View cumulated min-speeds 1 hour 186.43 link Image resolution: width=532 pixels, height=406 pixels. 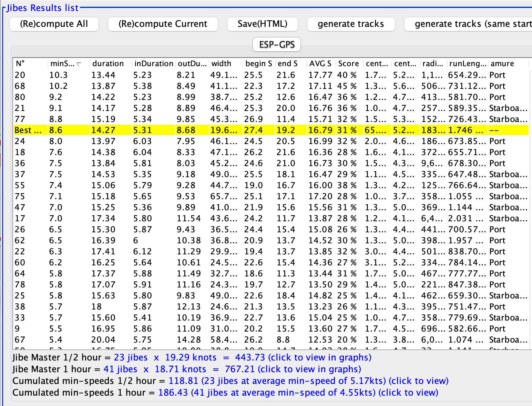298,393
